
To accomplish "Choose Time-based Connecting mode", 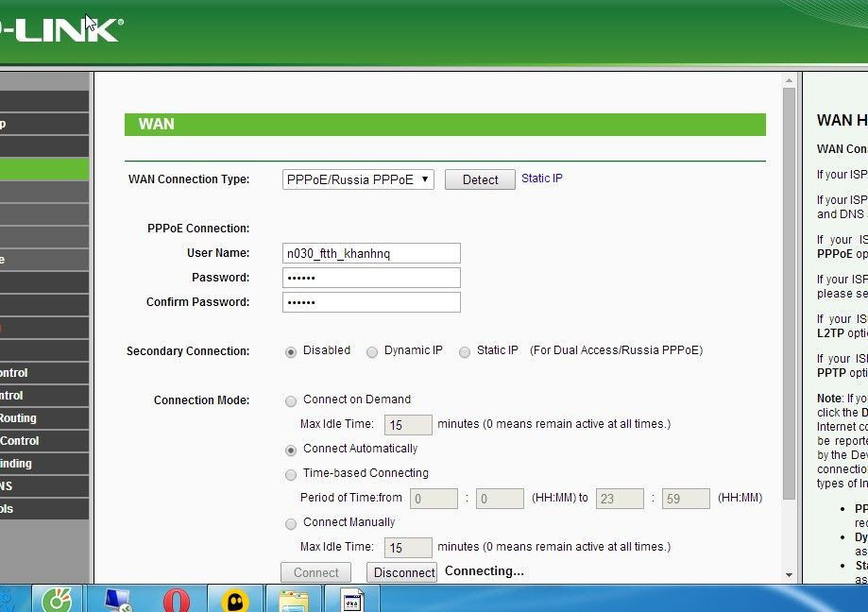I will 291,475.
